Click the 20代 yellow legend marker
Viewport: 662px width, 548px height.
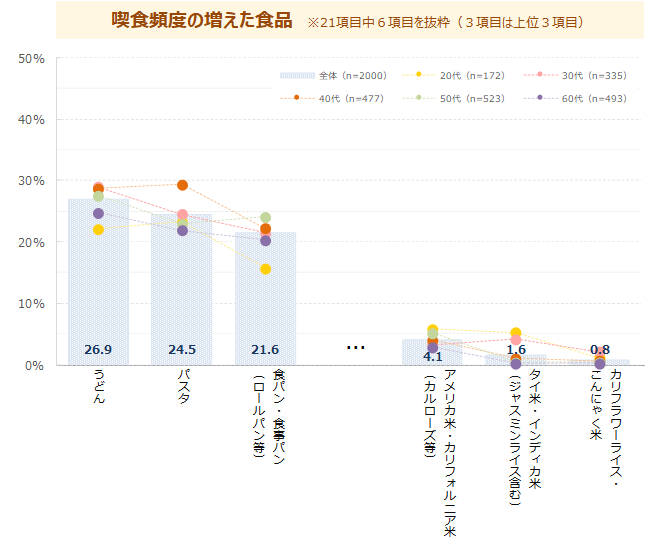pyautogui.click(x=419, y=75)
